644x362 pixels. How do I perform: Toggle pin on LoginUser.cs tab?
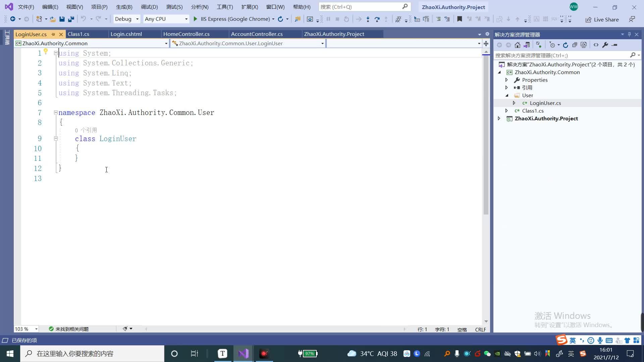53,34
